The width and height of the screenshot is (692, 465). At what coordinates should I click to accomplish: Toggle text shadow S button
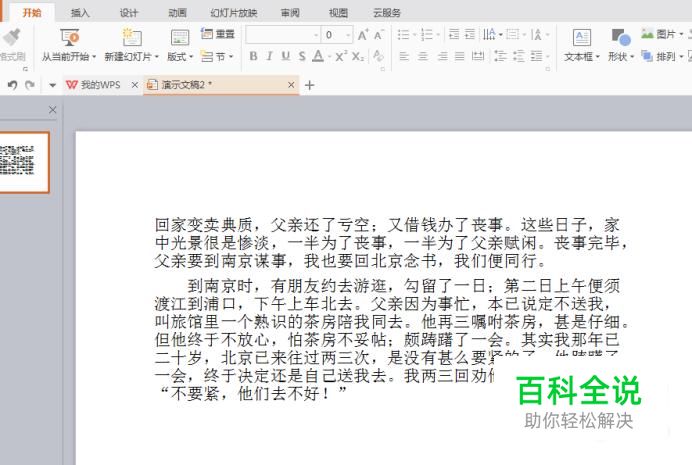click(302, 56)
